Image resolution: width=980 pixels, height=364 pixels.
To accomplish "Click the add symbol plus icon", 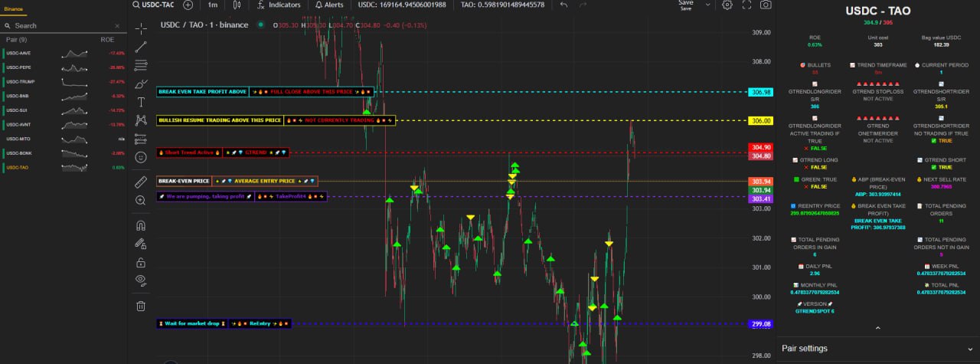I will pyautogui.click(x=188, y=5).
